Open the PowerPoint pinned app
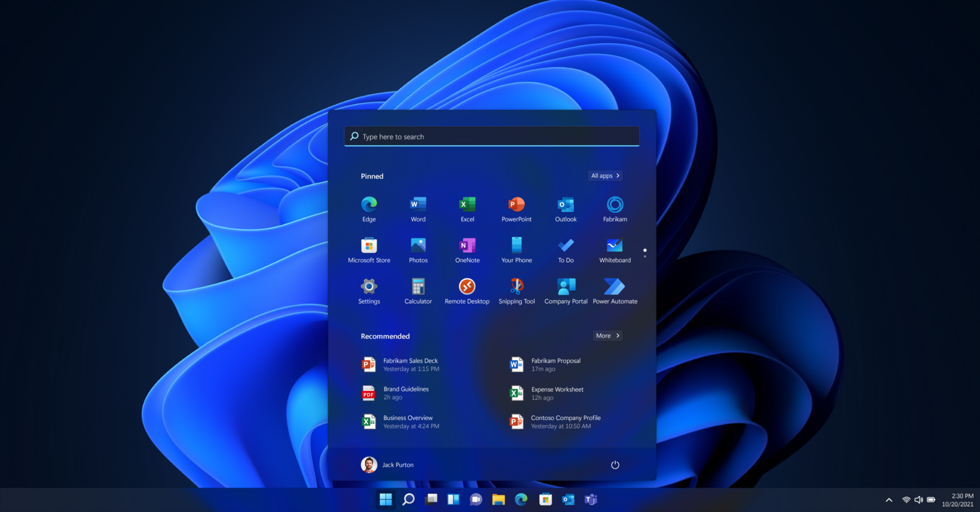This screenshot has height=512, width=980. 516,209
